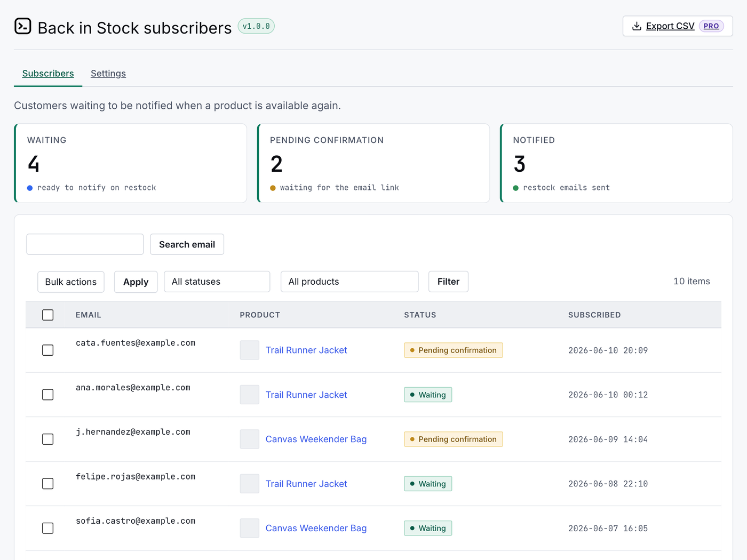Click the date 2026-06-10 00:12
747x560 pixels.
tap(608, 395)
